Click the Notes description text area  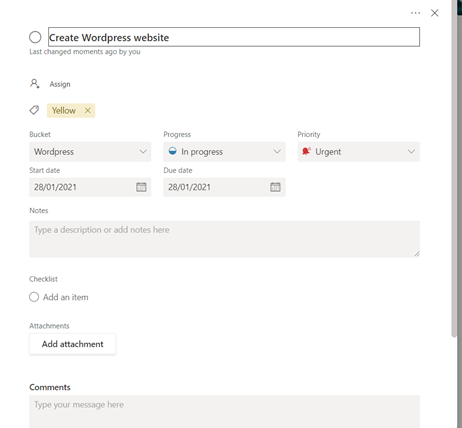224,239
